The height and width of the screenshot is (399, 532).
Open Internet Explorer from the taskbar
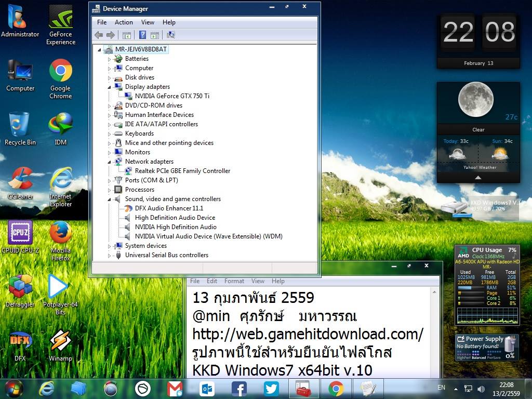(x=46, y=389)
